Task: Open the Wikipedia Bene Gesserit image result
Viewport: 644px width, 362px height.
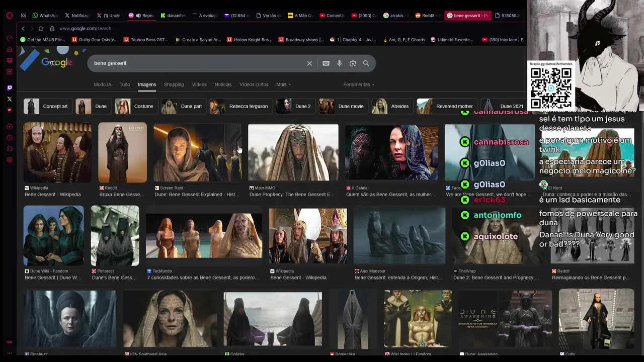Action: pos(57,153)
